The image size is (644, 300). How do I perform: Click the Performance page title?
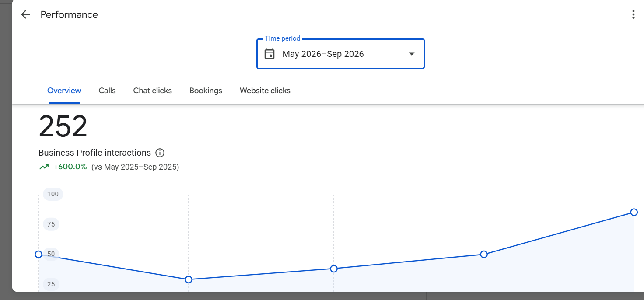coord(69,14)
